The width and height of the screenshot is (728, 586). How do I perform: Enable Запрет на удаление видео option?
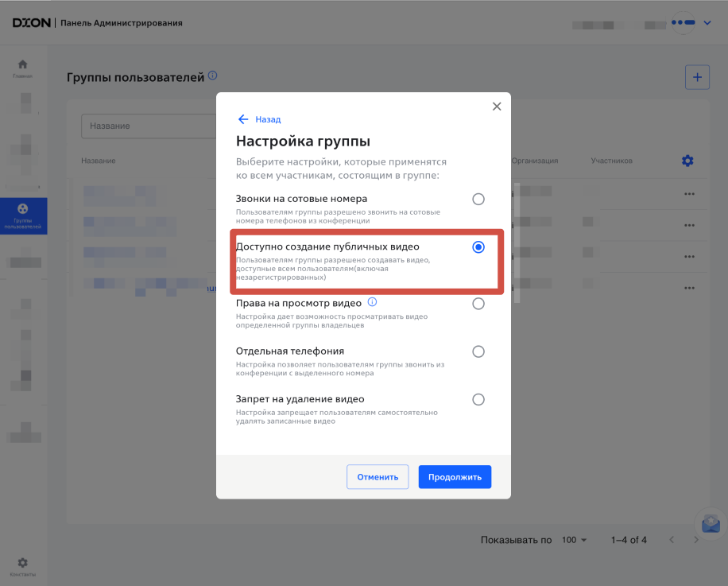tap(478, 399)
